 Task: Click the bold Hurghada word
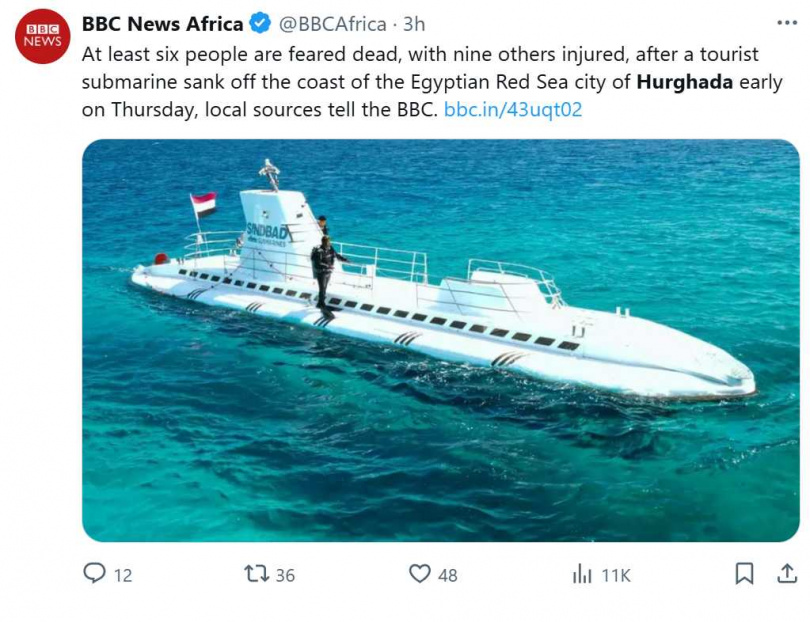pyautogui.click(x=685, y=82)
